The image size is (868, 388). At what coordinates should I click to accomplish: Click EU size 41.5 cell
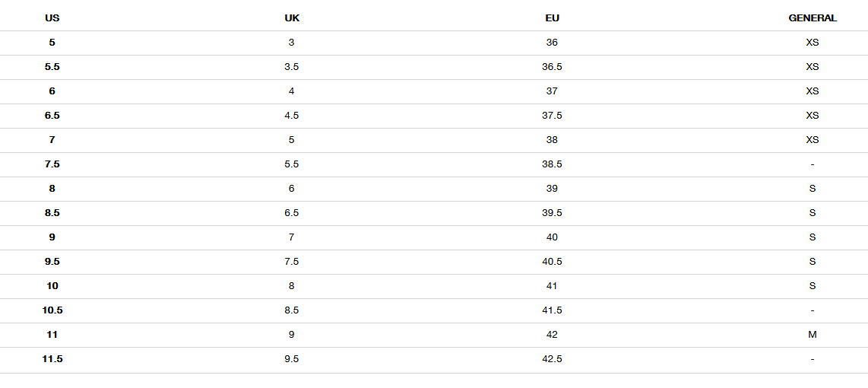coord(552,310)
